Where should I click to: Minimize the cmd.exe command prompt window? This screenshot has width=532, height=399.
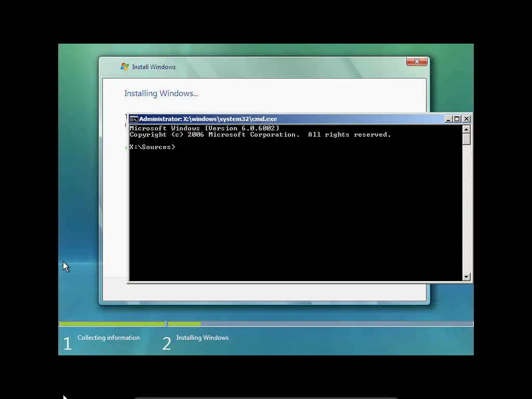click(x=448, y=119)
